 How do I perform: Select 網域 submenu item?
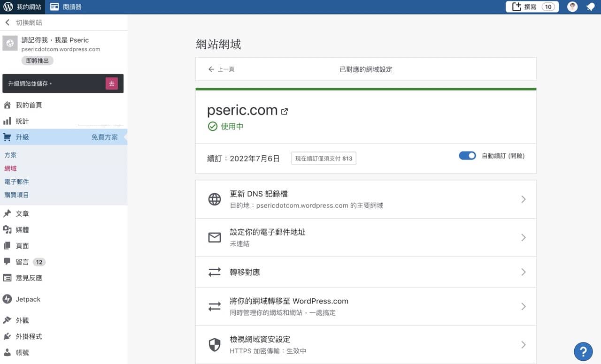pyautogui.click(x=10, y=168)
